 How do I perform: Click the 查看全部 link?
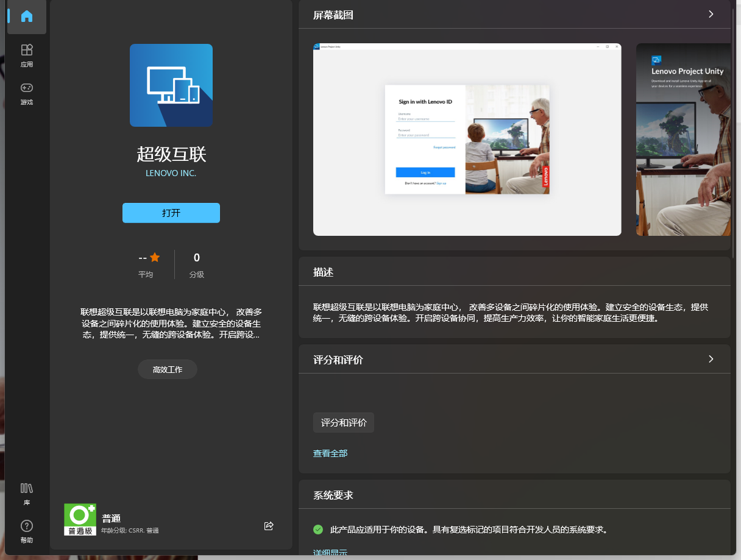(330, 453)
